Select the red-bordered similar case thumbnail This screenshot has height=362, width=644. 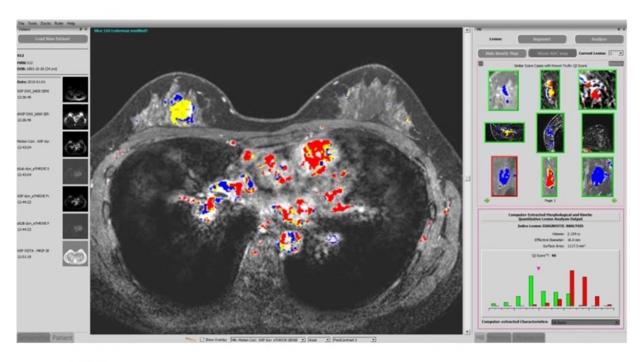504,176
